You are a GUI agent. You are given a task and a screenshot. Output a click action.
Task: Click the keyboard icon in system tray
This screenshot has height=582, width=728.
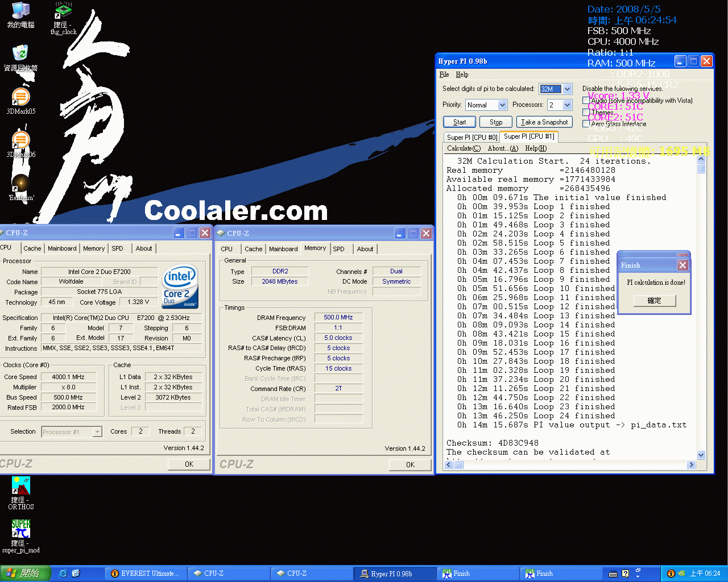613,573
